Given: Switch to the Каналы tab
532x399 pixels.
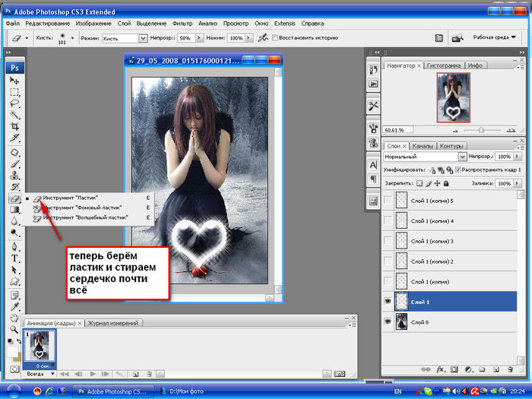Looking at the screenshot, I should click(x=423, y=145).
